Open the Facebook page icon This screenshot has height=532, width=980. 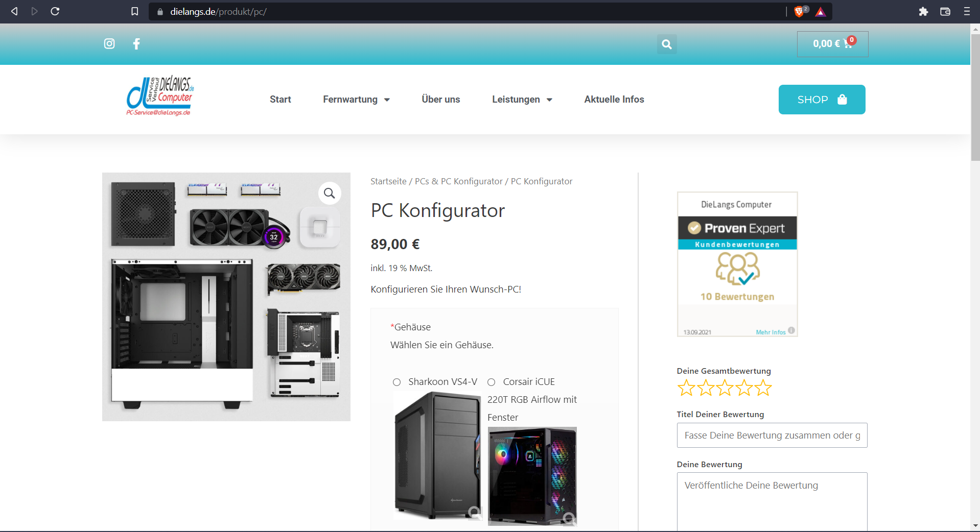click(x=136, y=44)
